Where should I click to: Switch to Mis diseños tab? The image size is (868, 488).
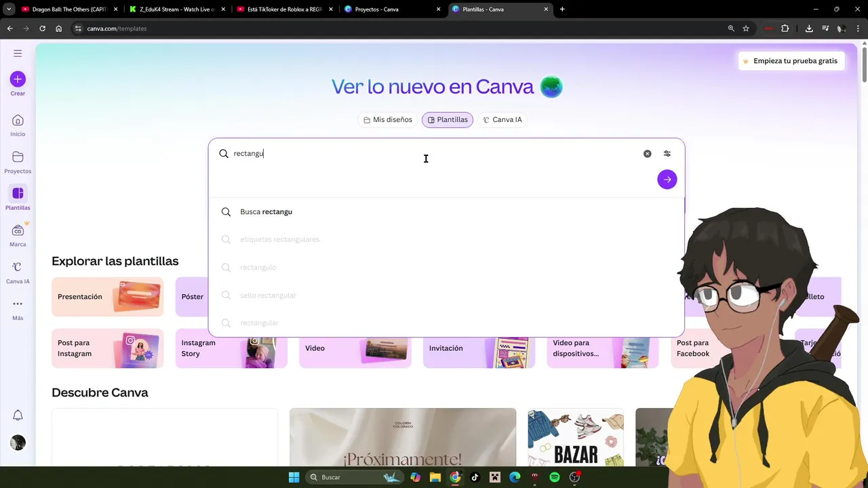point(388,120)
